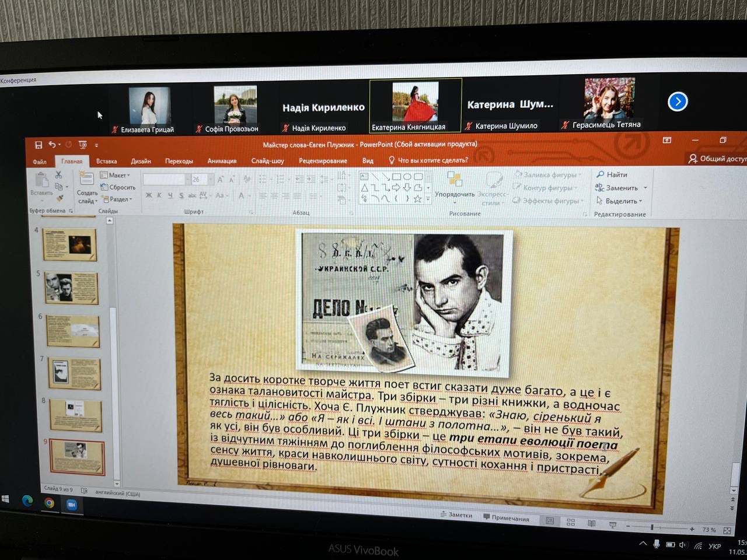This screenshot has height=560, width=747.
Task: Open the font name dropdown
Action: (x=188, y=180)
